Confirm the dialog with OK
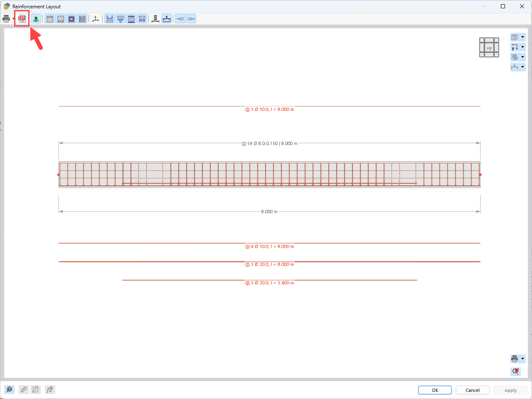The height and width of the screenshot is (399, 532). point(435,390)
